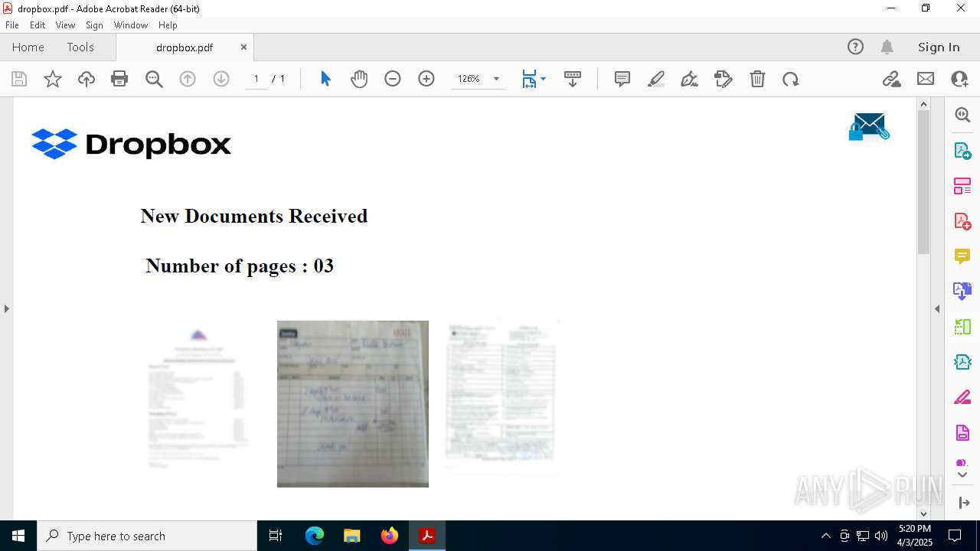Open Microsoft Edge from the taskbar
The width and height of the screenshot is (980, 551).
pos(315,536)
